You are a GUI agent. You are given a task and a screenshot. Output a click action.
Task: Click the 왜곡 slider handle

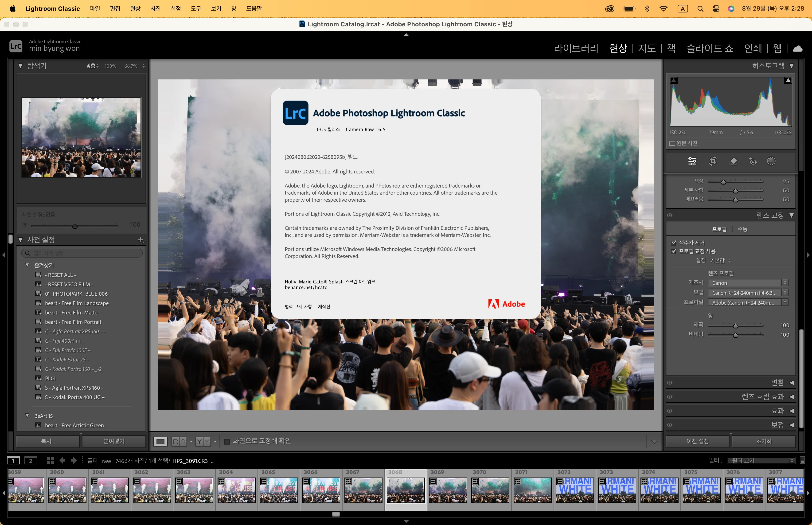(735, 325)
